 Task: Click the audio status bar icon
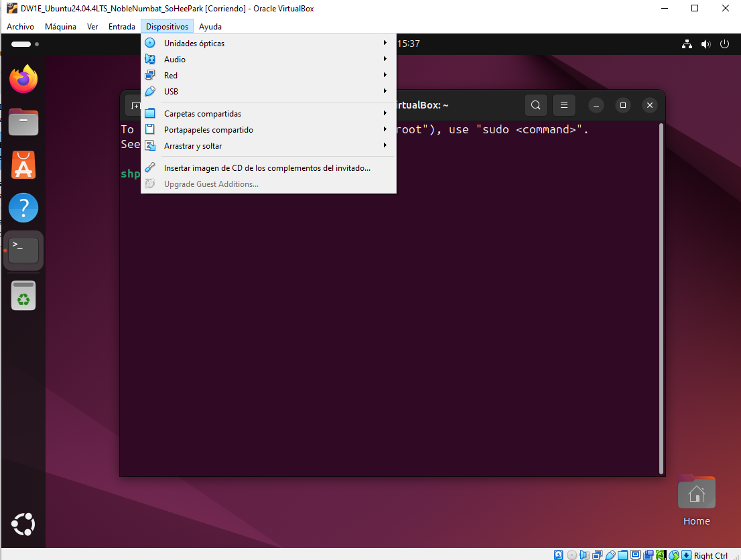(x=585, y=555)
